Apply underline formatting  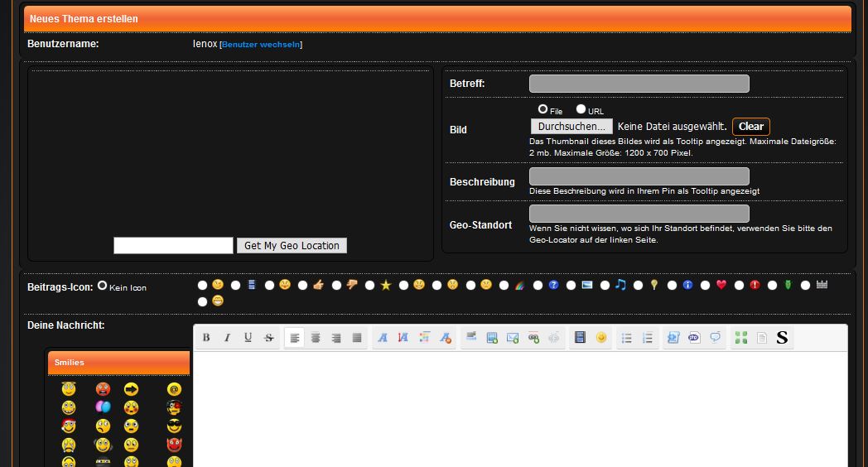point(248,338)
